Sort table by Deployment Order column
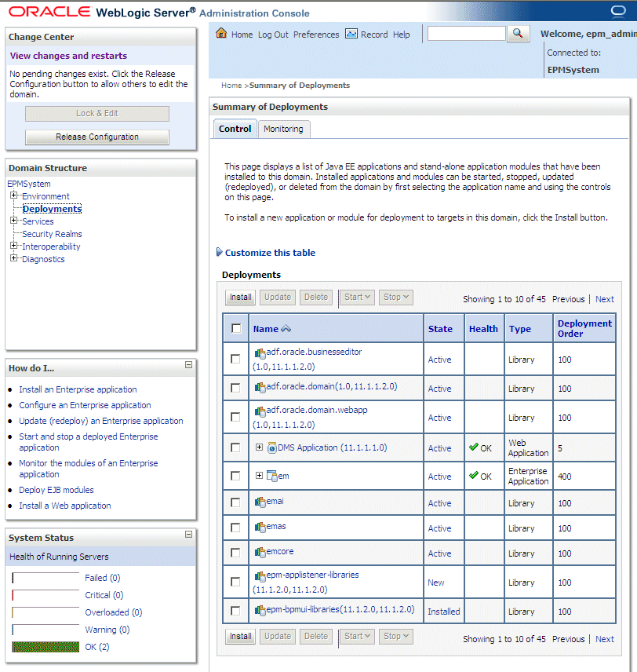Viewport: 637px width, 672px height. tap(584, 328)
